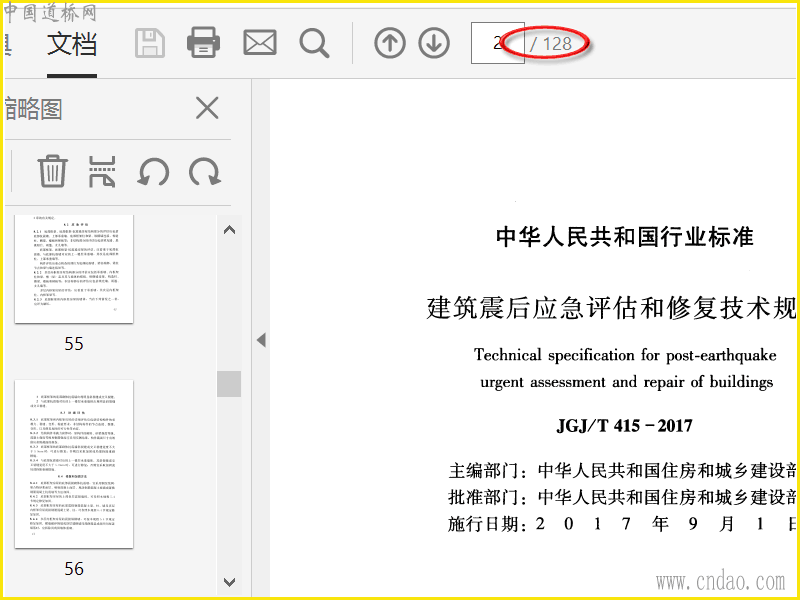The image size is (800, 600).
Task: Click the thumbnail panel scrollbar handle
Action: pyautogui.click(x=229, y=384)
